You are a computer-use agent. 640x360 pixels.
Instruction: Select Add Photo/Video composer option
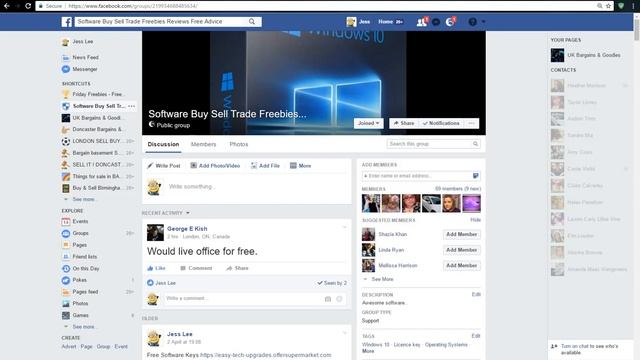click(215, 166)
